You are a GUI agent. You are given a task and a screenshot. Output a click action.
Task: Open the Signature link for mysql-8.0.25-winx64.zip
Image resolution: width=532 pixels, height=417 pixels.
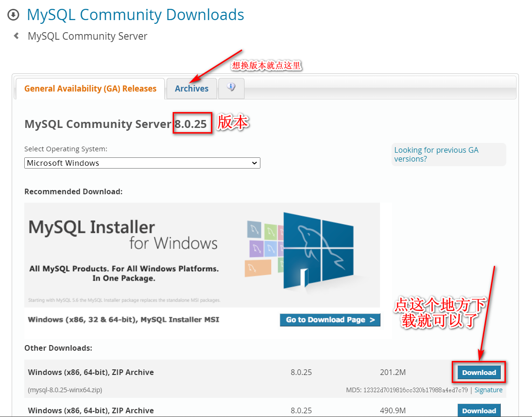coord(488,390)
